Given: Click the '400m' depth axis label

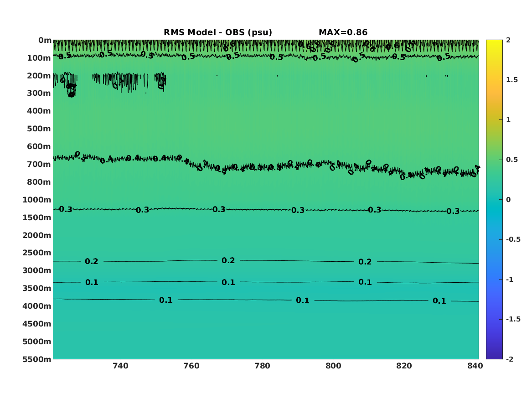Looking at the screenshot, I should [39, 111].
